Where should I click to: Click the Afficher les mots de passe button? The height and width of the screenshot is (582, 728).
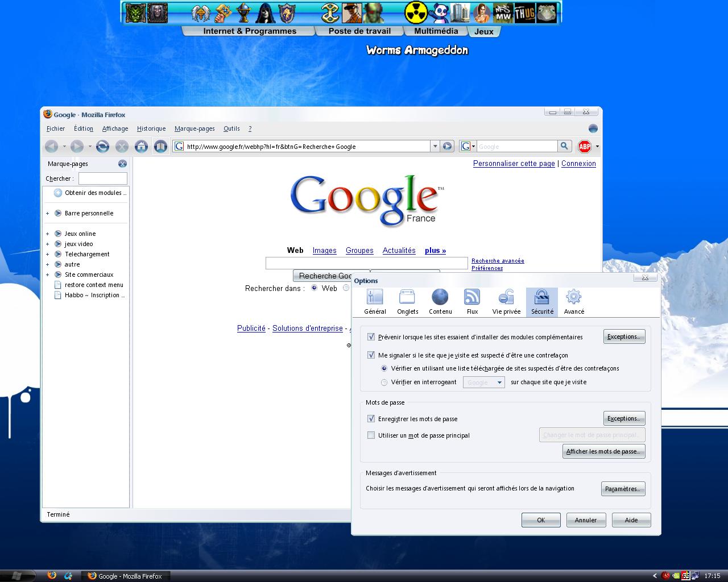[603, 451]
